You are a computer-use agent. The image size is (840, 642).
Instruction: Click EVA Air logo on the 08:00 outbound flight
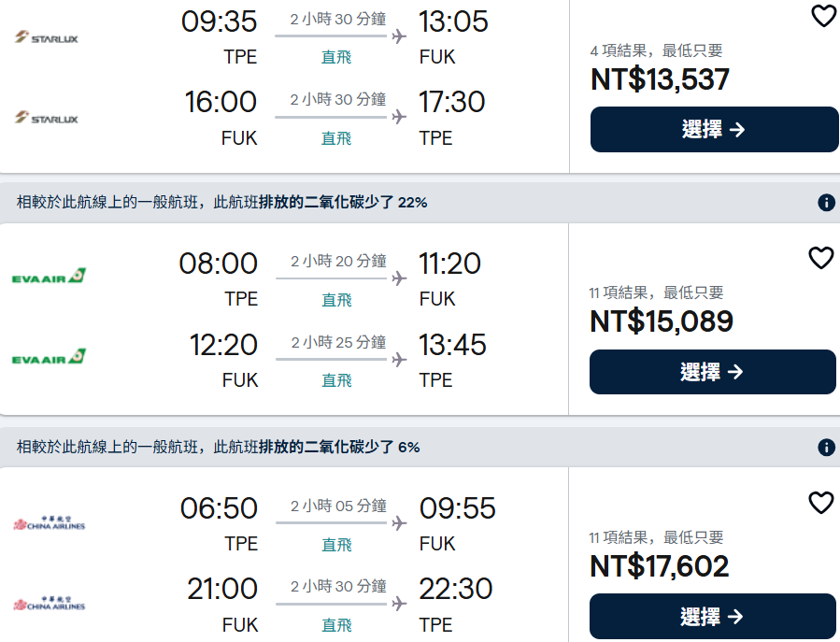pyautogui.click(x=49, y=276)
